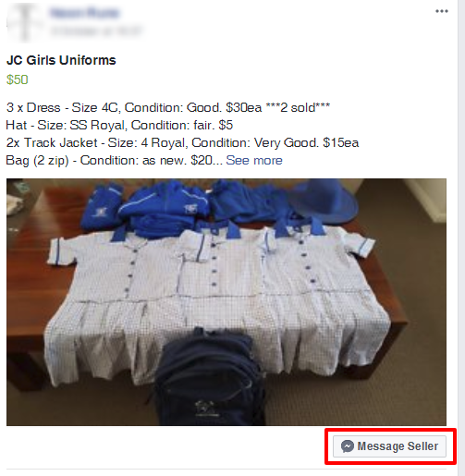Click the vertical scrollbar on the right edge
Viewport: 465px width, 476px height.
[x=461, y=238]
